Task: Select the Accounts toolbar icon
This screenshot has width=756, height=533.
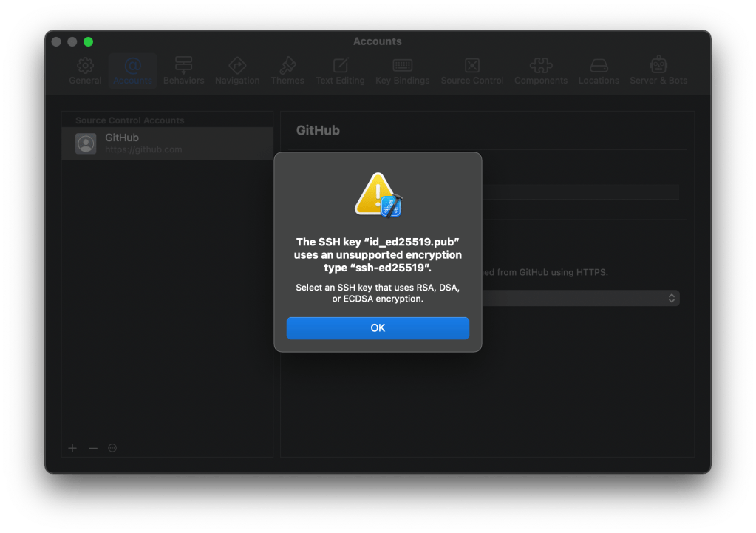Action: pyautogui.click(x=133, y=71)
